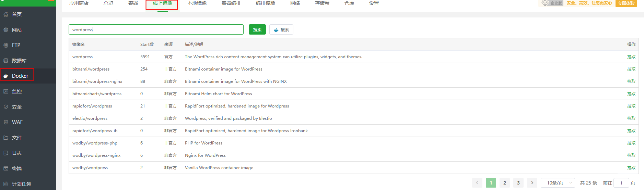Expand the 10 items per page dropdown
The height and width of the screenshot is (190, 644).
(x=558, y=183)
